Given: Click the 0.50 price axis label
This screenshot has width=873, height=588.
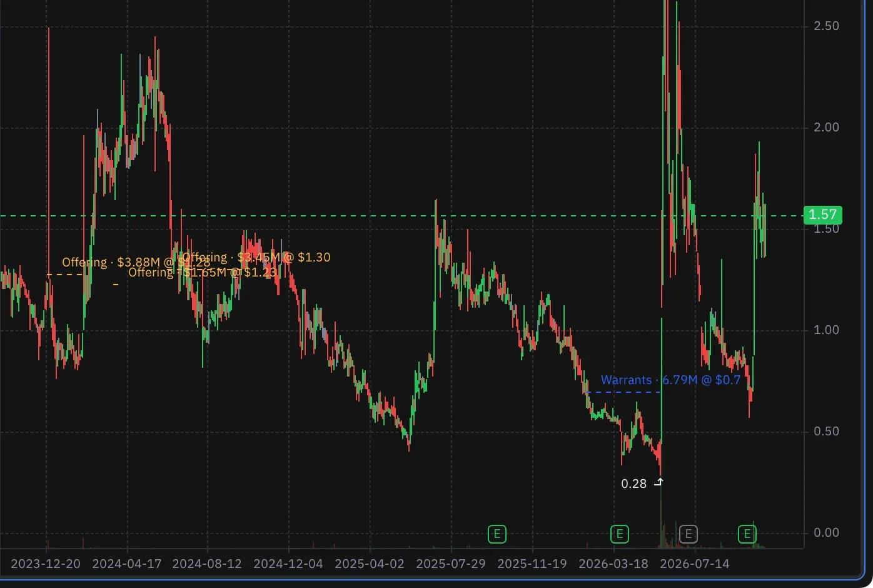Looking at the screenshot, I should click(826, 432).
